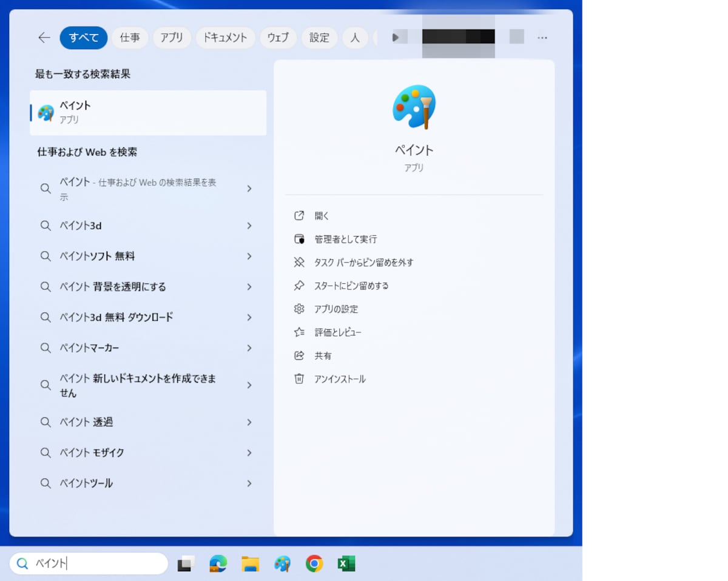Click タスク バーからピン留めを外す
The height and width of the screenshot is (581, 728).
coord(363,263)
